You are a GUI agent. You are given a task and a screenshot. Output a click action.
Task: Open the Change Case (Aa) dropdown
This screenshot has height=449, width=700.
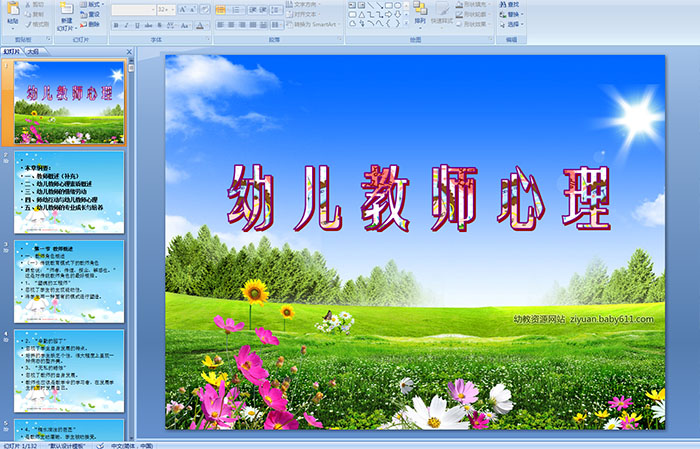185,25
